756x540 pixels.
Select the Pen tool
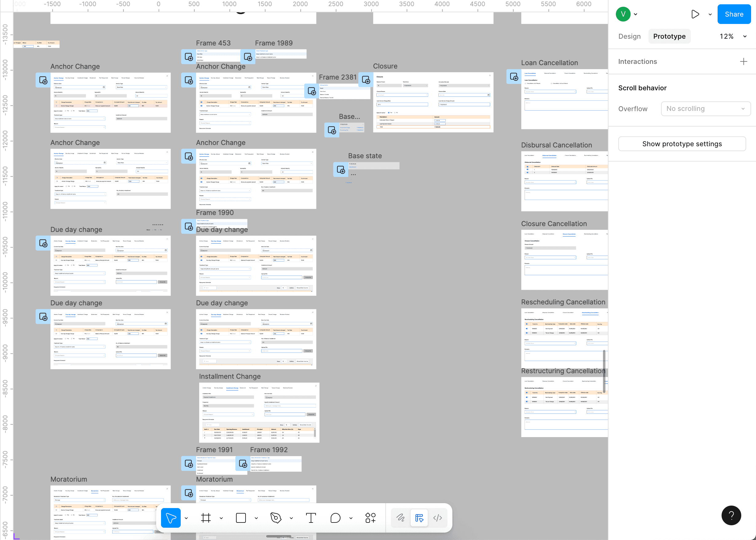276,518
